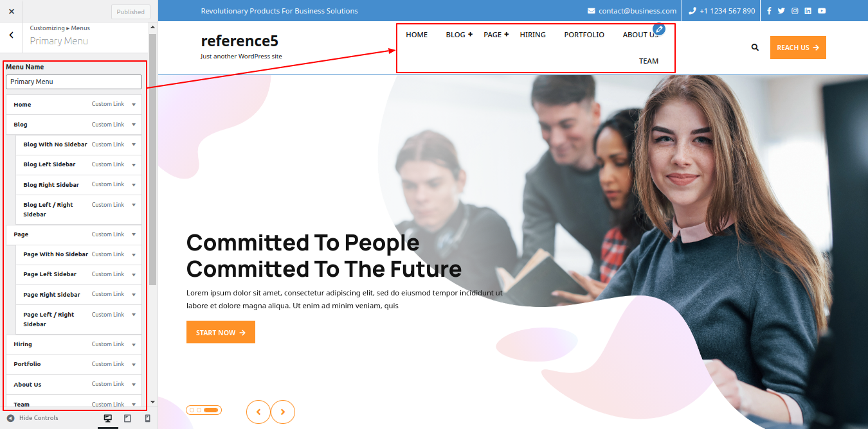The width and height of the screenshot is (868, 429).
Task: Expand Blog Left Sidebar item settings
Action: [x=134, y=164]
